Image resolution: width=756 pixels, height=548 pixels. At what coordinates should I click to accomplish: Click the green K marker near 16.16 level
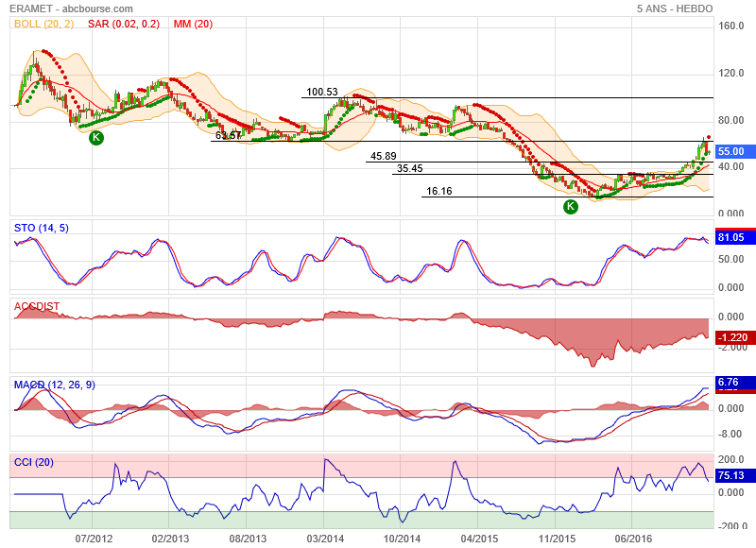click(571, 207)
